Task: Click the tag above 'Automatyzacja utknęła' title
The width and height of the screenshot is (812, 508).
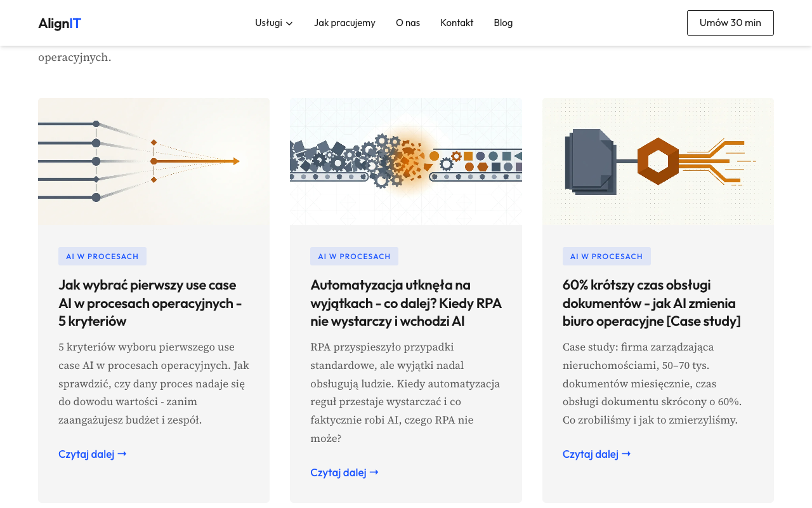Action: click(x=354, y=257)
